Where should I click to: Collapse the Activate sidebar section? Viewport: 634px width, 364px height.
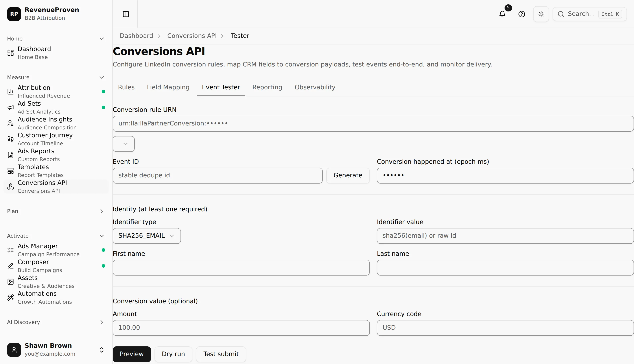[x=101, y=236]
